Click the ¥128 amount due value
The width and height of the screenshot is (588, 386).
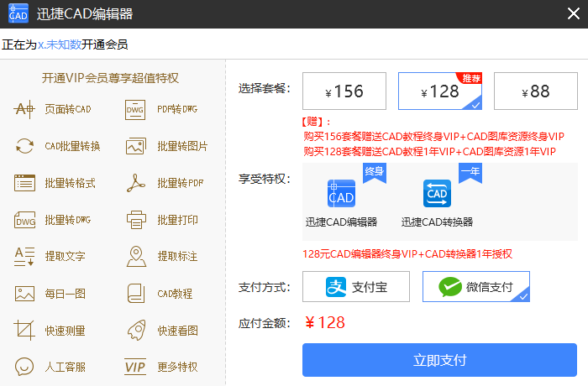pos(325,323)
